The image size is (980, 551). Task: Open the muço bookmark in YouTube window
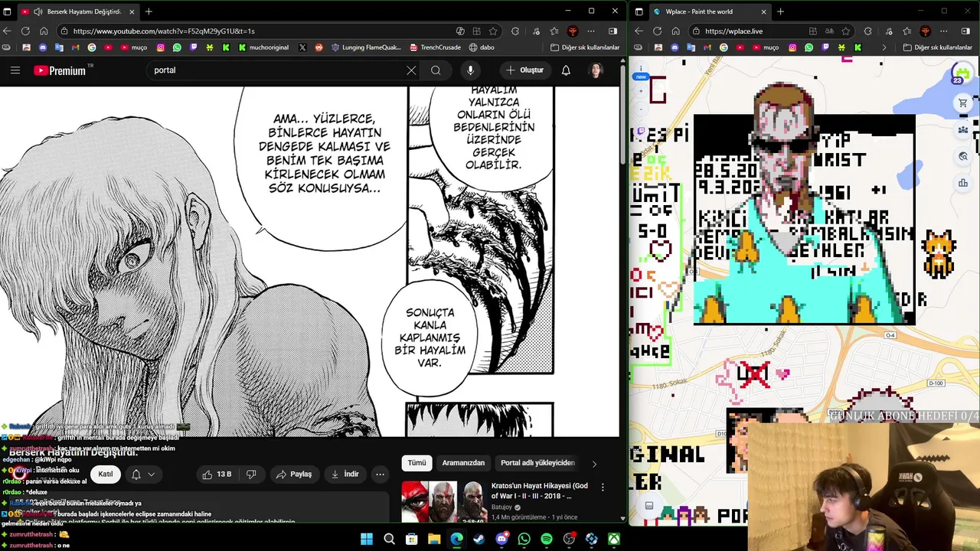tap(132, 47)
